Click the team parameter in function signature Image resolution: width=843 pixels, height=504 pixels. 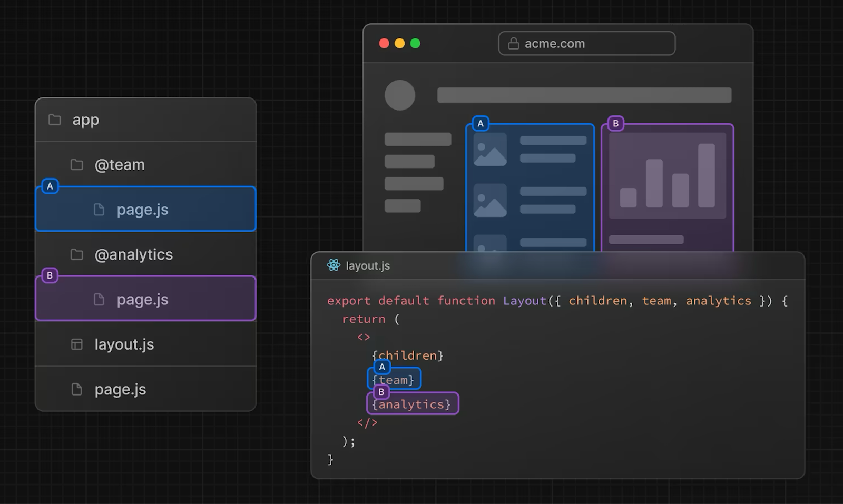point(656,301)
